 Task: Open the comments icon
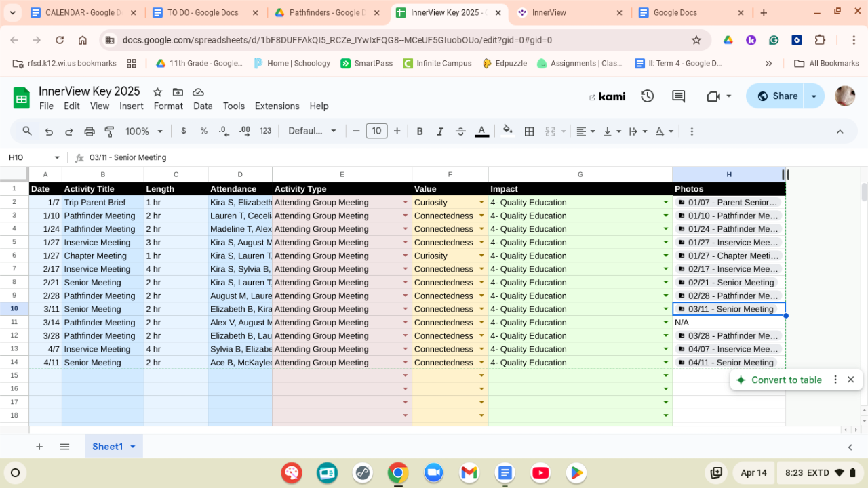point(678,96)
